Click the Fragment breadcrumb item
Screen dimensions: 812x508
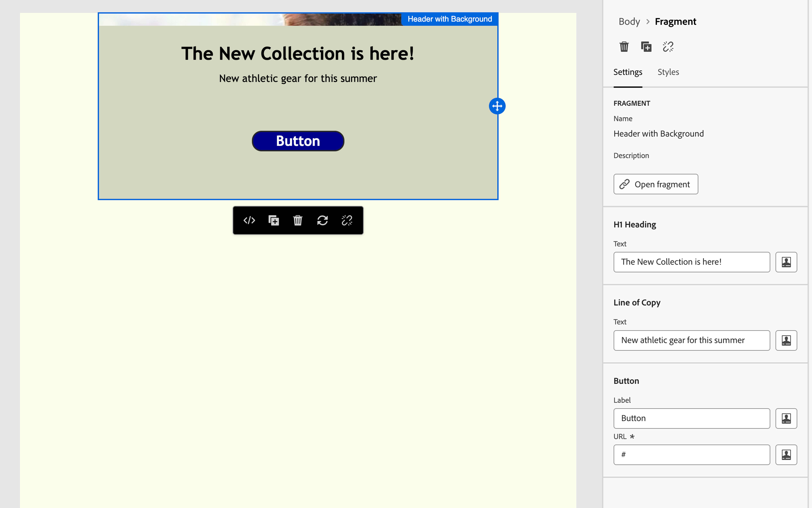[675, 22]
